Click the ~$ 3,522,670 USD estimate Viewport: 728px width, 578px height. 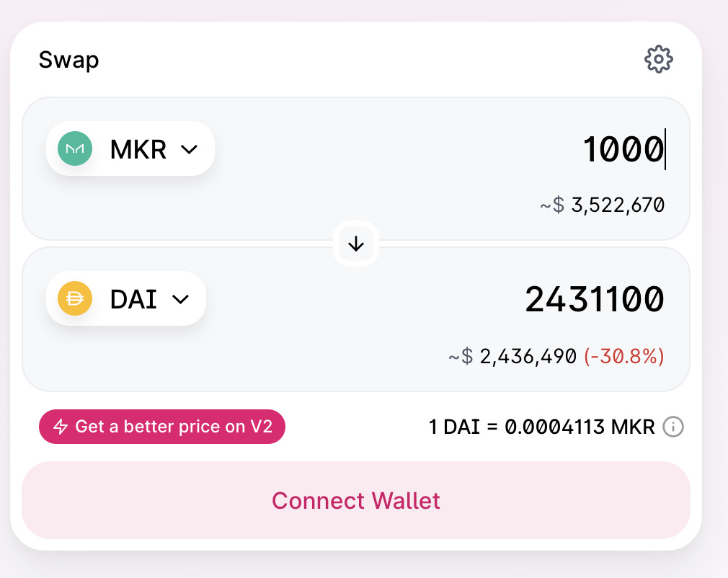tap(602, 205)
